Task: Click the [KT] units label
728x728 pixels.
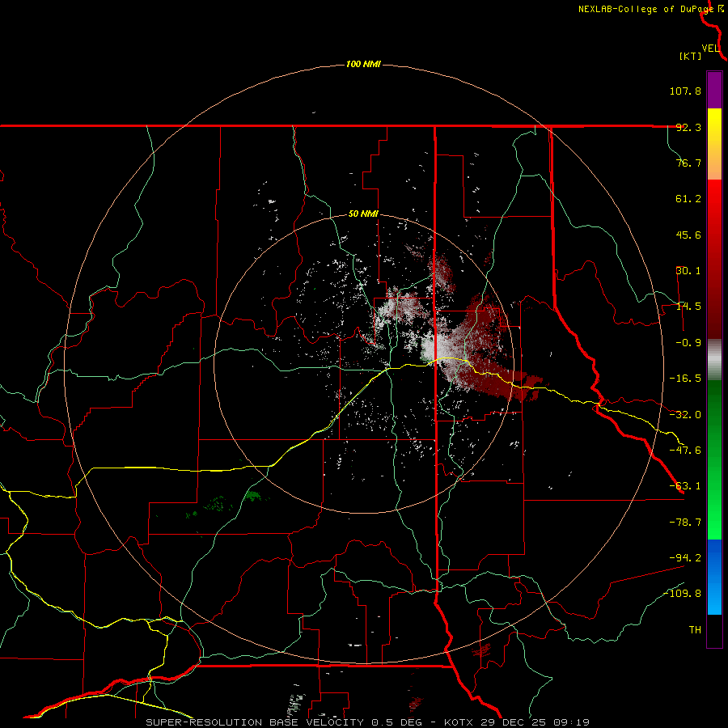Action: tap(690, 56)
